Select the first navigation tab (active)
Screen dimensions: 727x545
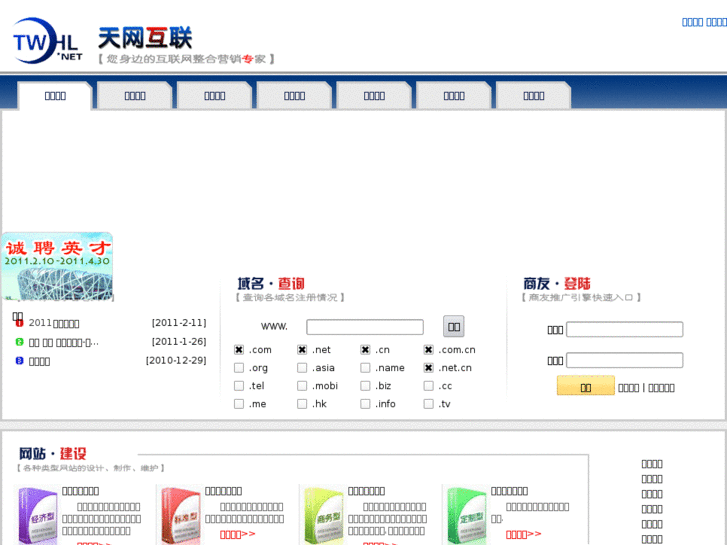pyautogui.click(x=55, y=96)
